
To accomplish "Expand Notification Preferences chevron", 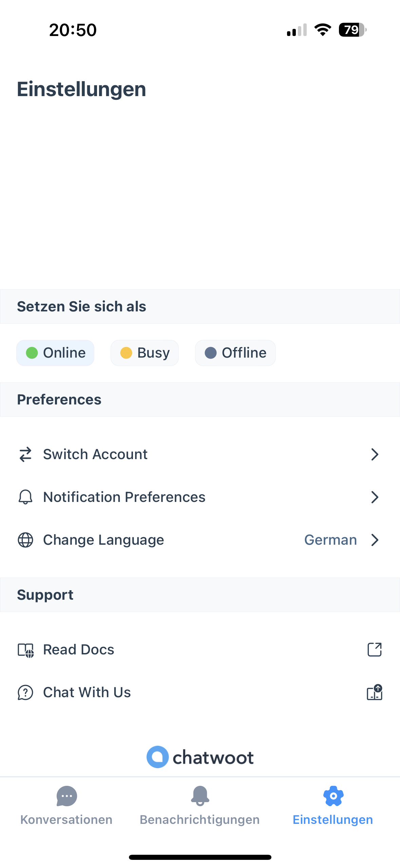I will [375, 497].
